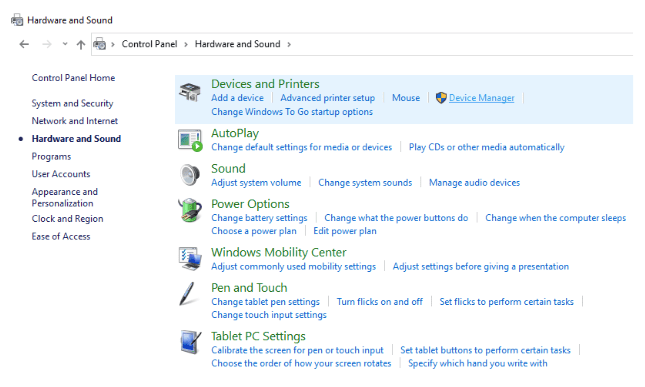
Task: Click Add a device
Action: (x=237, y=98)
